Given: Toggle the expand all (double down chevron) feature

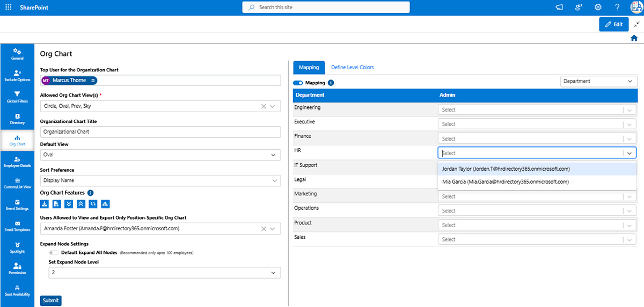Looking at the screenshot, I should click(69, 204).
